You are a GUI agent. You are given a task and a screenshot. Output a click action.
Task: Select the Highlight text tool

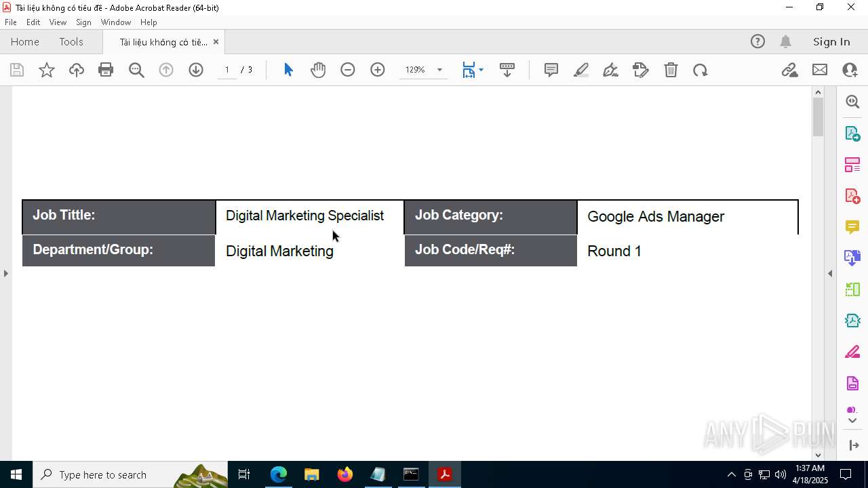pyautogui.click(x=581, y=70)
